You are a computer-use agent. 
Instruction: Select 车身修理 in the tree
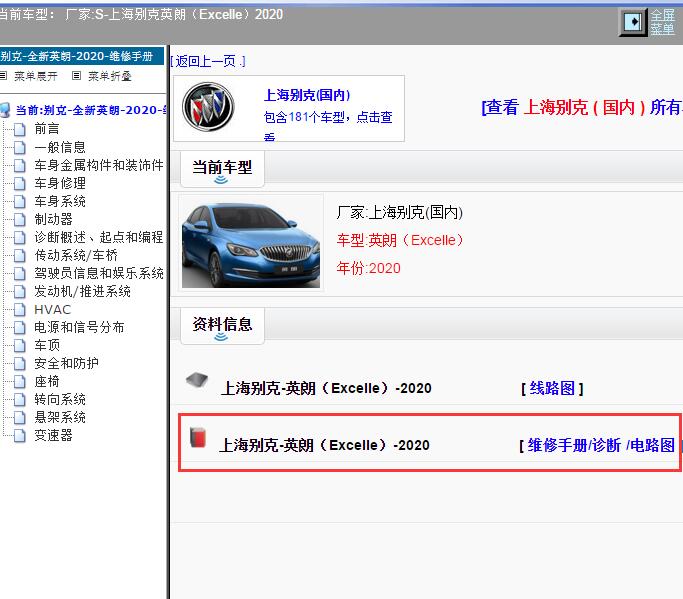pyautogui.click(x=60, y=183)
